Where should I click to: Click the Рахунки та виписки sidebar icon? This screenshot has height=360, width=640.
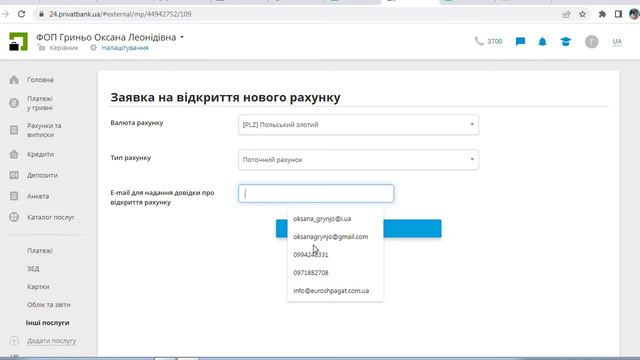pos(14,130)
